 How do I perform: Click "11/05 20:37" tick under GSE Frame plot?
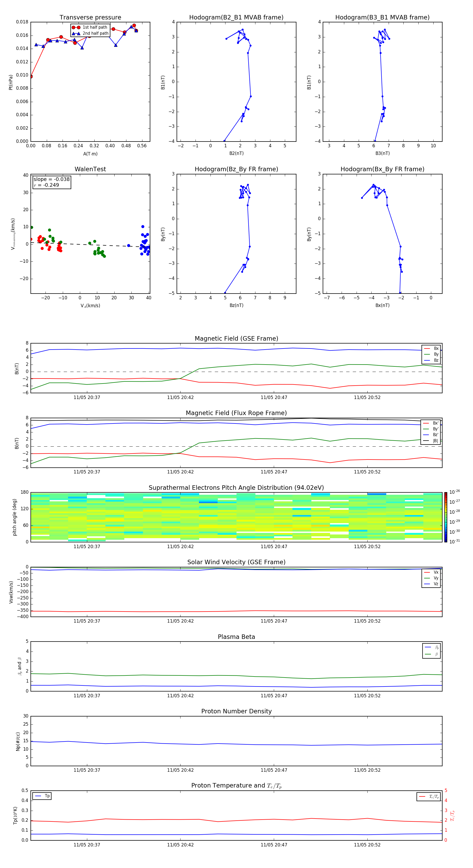click(x=87, y=397)
